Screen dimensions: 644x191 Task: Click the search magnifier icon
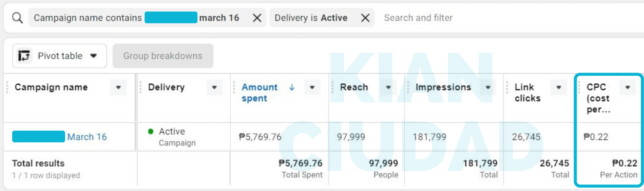click(x=17, y=18)
